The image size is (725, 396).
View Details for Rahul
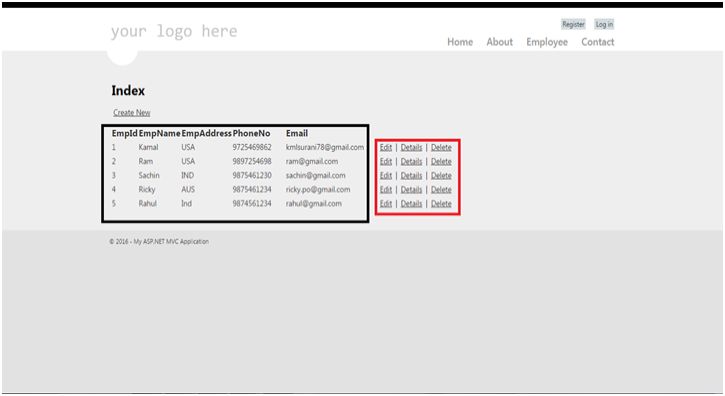[411, 204]
